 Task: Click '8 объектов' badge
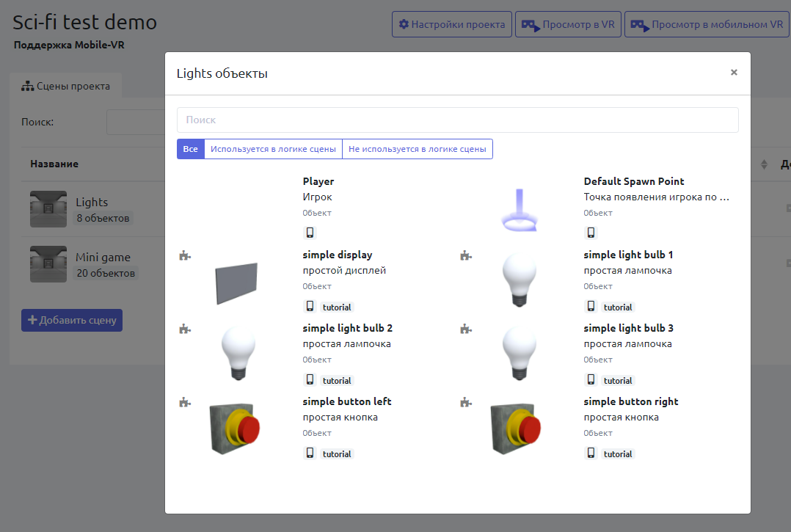tap(103, 219)
